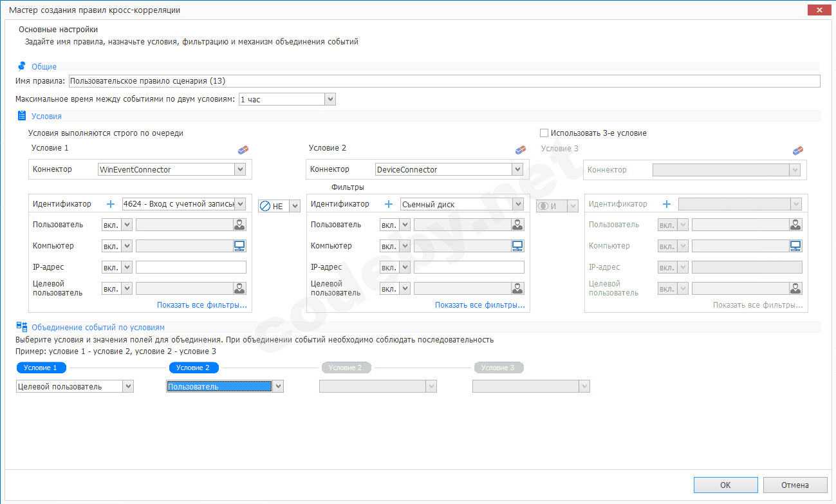Open user picker for Условие 2 Целевой пользователь

(x=517, y=288)
